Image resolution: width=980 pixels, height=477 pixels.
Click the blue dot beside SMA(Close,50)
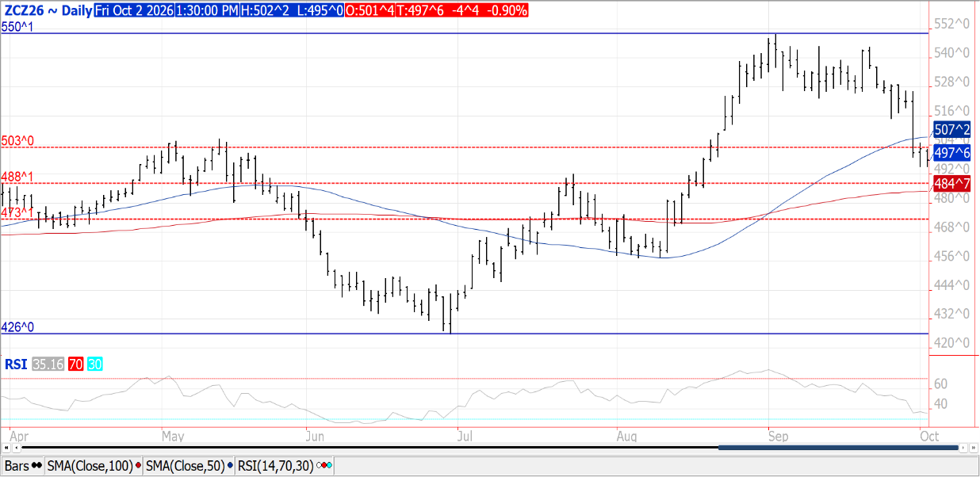228,466
